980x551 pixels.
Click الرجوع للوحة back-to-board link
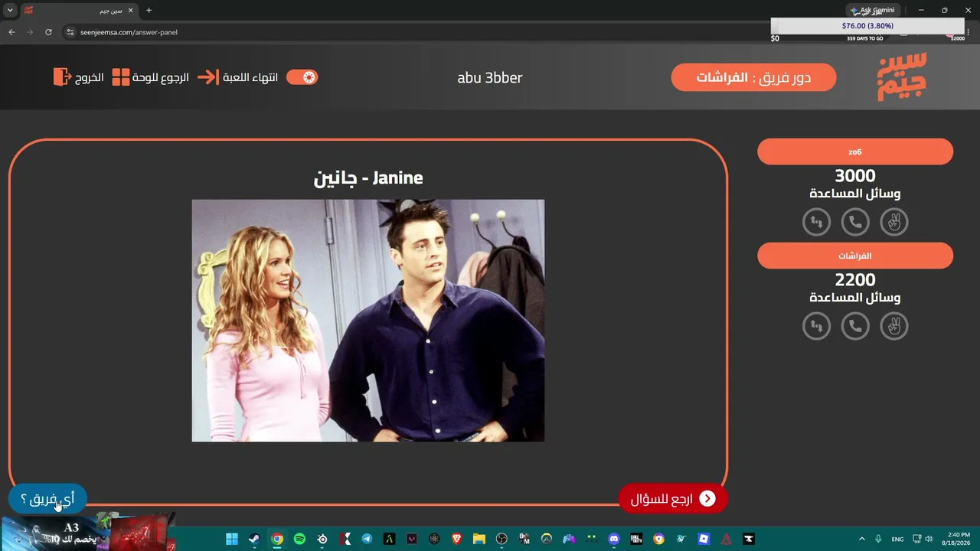(x=161, y=77)
